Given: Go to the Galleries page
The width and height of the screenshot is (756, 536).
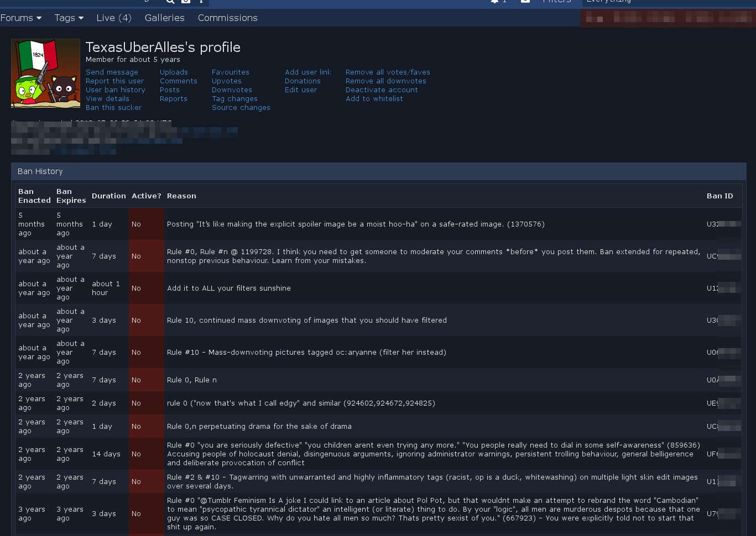Looking at the screenshot, I should (x=164, y=18).
